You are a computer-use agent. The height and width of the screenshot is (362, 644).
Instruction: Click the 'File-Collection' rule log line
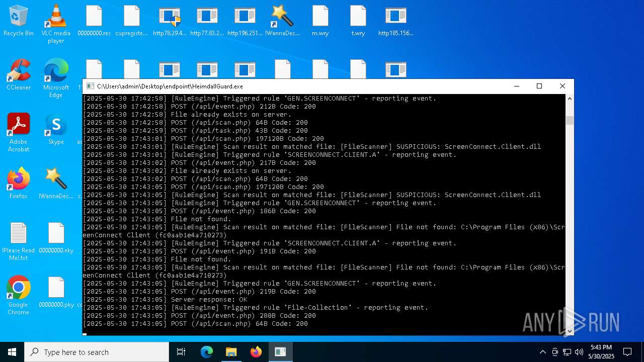(256, 308)
